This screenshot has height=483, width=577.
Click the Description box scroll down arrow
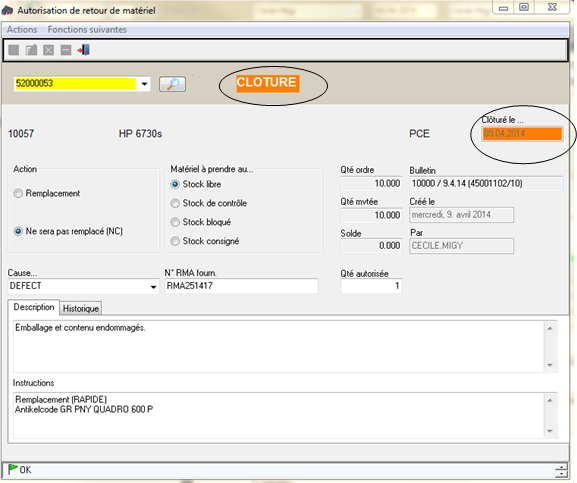[x=550, y=365]
